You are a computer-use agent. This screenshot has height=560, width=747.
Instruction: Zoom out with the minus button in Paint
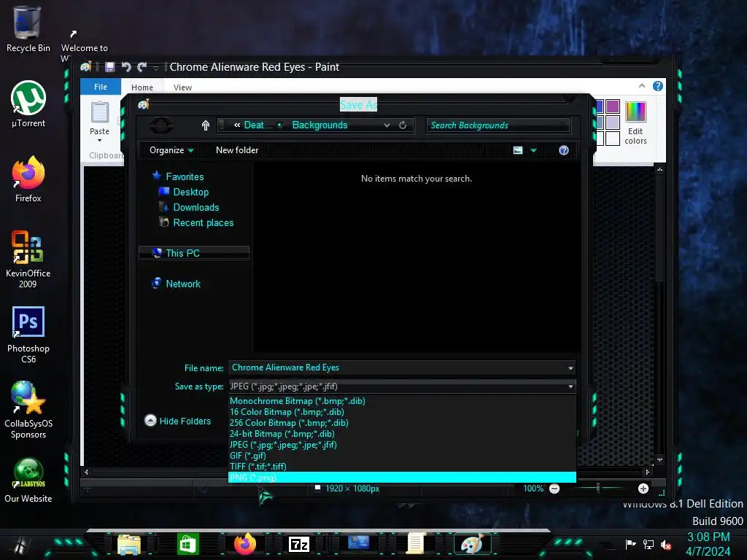(554, 489)
